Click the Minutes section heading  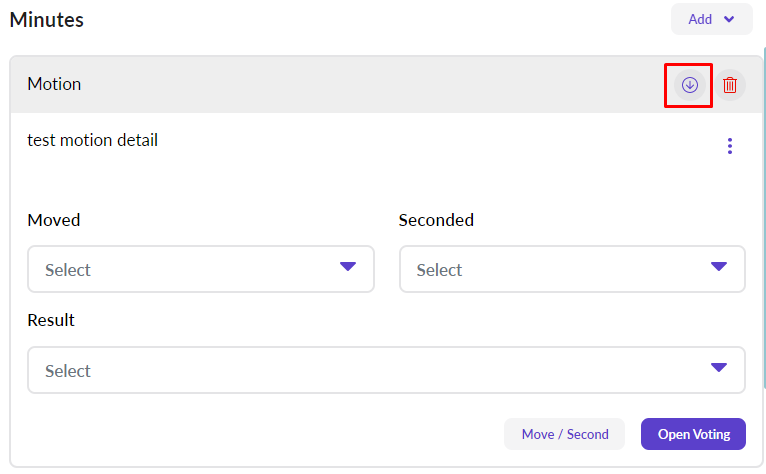[x=47, y=20]
